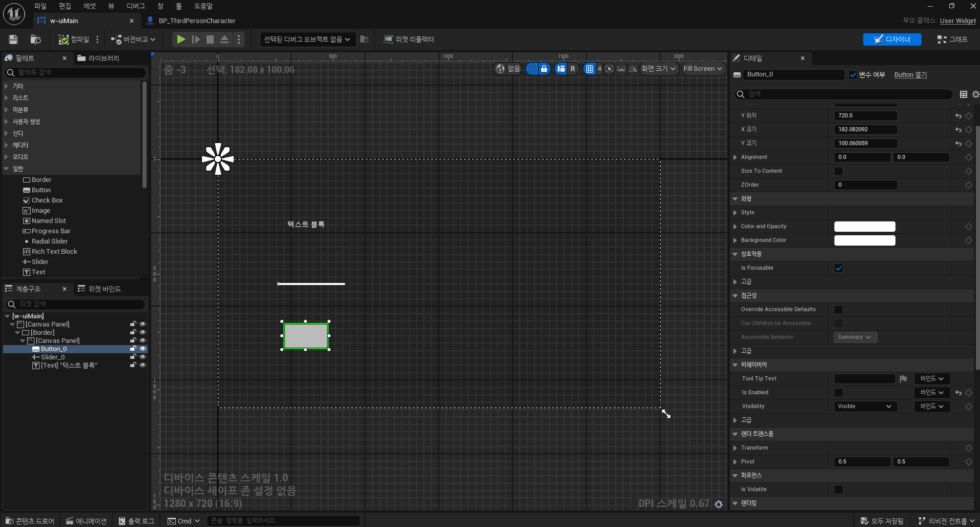Image resolution: width=980 pixels, height=527 pixels.
Task: Open Widget Reflector tool
Action: [409, 39]
